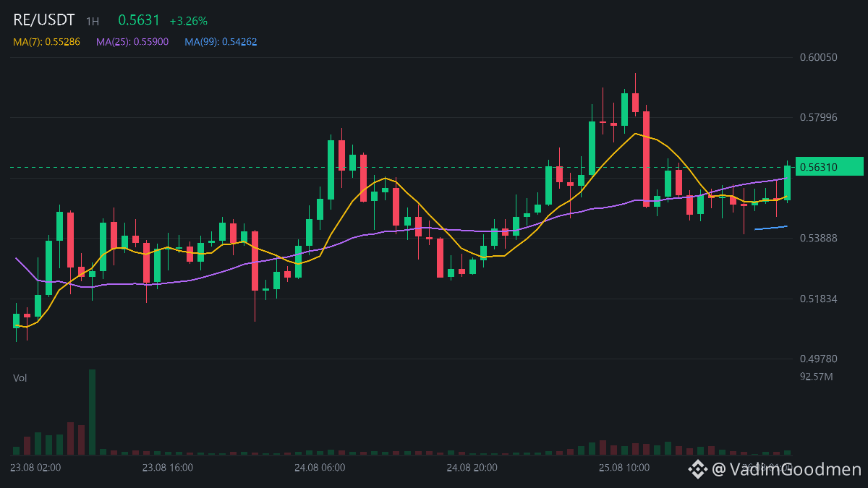Click the 0.60050 price axis label
868x488 pixels.
[x=819, y=57]
